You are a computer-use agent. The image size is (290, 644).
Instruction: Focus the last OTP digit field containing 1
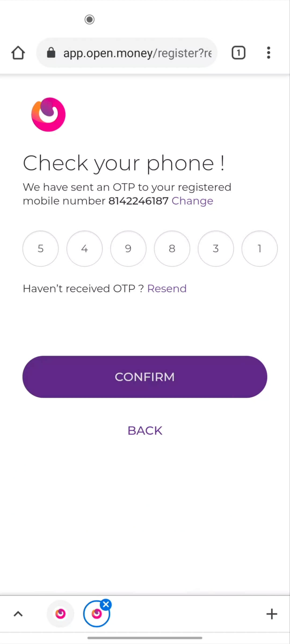pos(259,248)
